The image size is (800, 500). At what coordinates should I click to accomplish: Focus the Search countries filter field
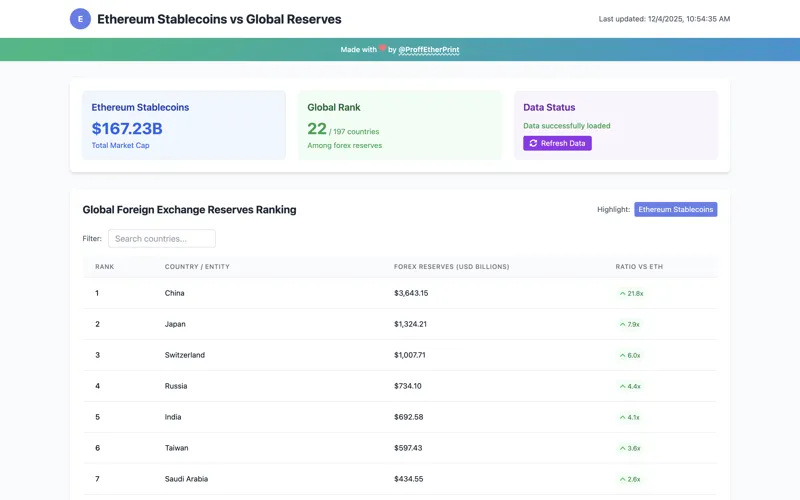tap(161, 238)
